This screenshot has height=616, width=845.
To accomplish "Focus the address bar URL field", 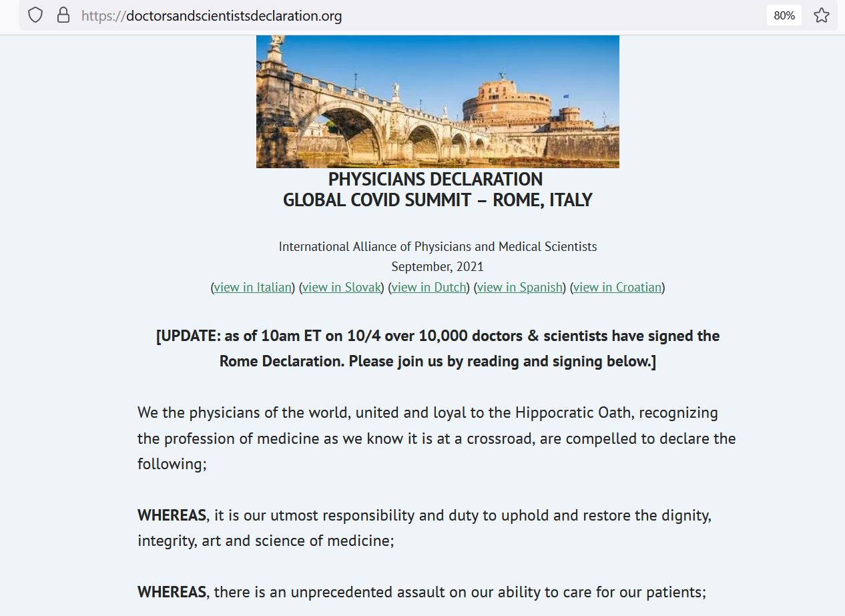I will 400,15.
